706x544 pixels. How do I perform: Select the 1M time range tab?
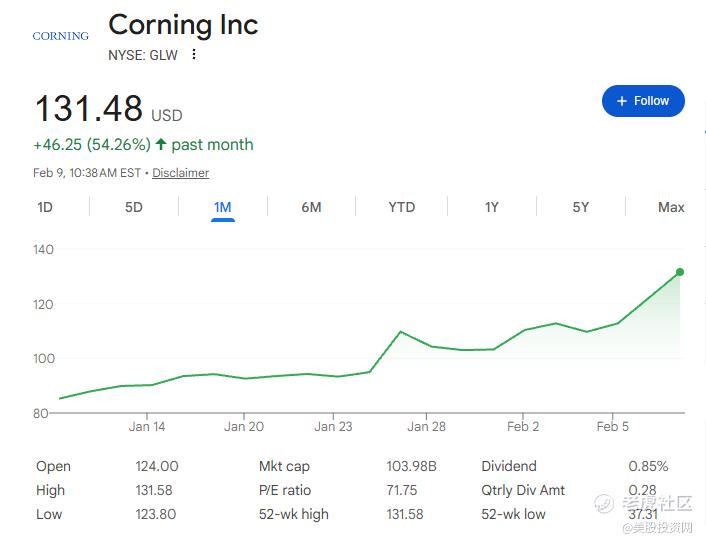[x=223, y=207]
